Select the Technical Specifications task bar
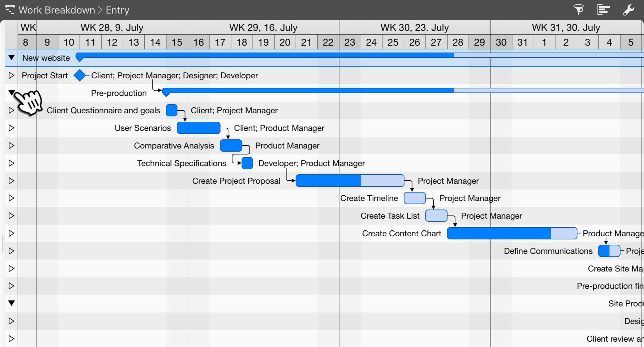The image size is (644, 347). point(247,163)
